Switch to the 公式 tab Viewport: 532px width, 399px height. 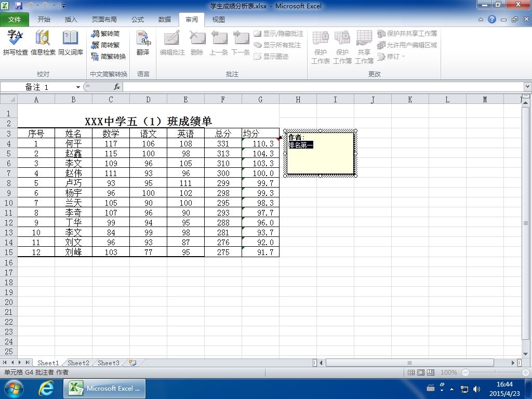tap(137, 20)
